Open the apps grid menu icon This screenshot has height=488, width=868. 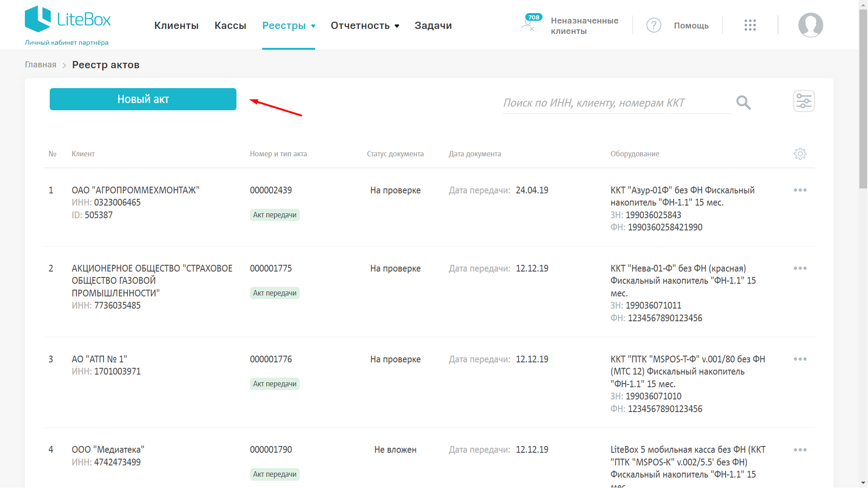click(x=750, y=25)
